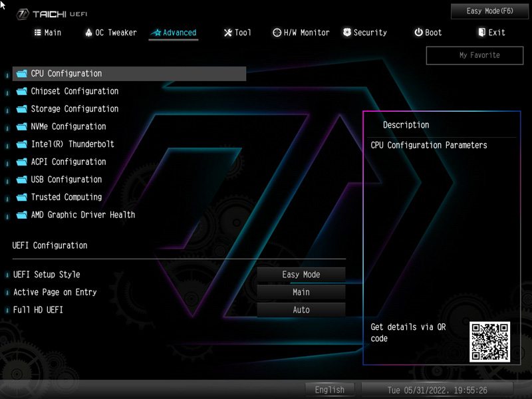Click the Easy Mode (F6) button
Image resolution: width=532 pixels, height=399 pixels.
489,11
